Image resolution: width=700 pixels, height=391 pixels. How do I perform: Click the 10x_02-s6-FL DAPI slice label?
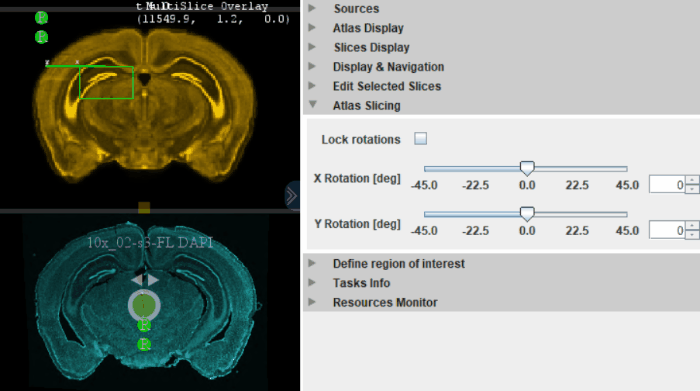(150, 242)
